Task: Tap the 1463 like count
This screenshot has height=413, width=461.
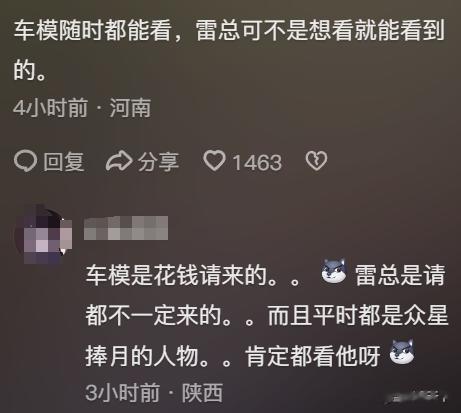Action: click(257, 163)
